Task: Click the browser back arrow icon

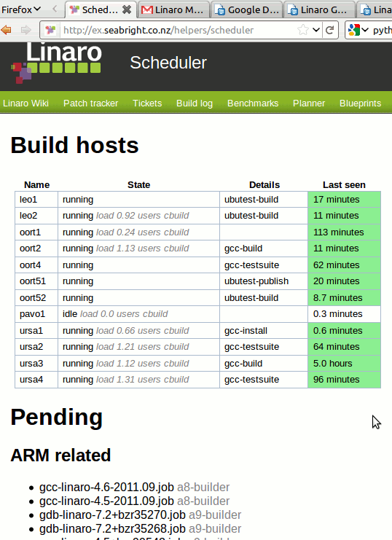Action: (6, 31)
